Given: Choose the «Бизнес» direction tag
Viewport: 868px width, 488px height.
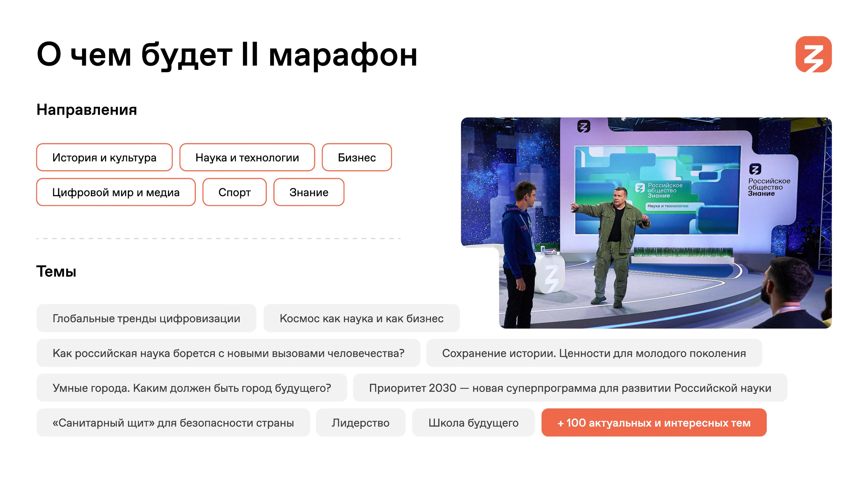Looking at the screenshot, I should [x=357, y=157].
